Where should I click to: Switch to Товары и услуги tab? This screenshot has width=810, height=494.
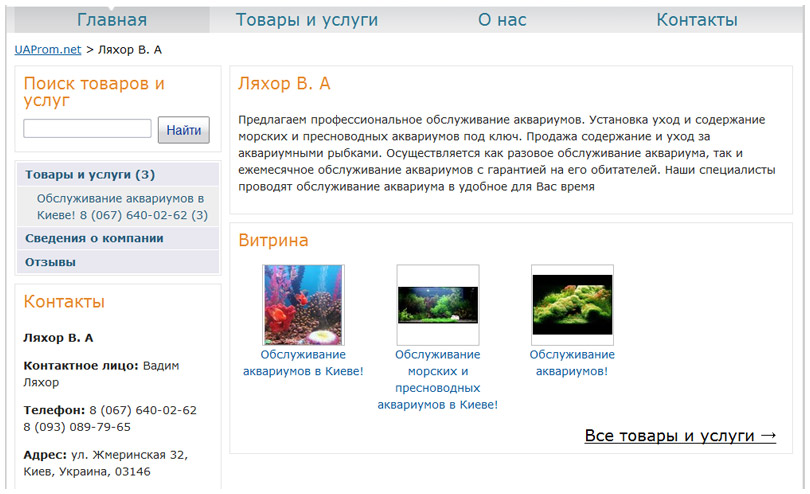coord(307,20)
